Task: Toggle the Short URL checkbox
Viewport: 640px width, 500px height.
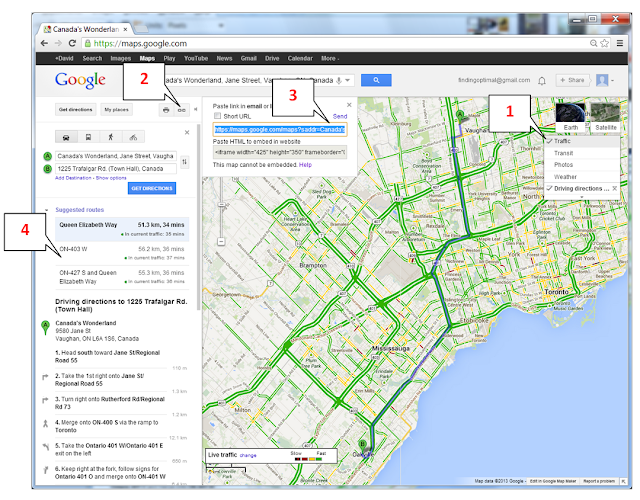Action: click(217, 116)
